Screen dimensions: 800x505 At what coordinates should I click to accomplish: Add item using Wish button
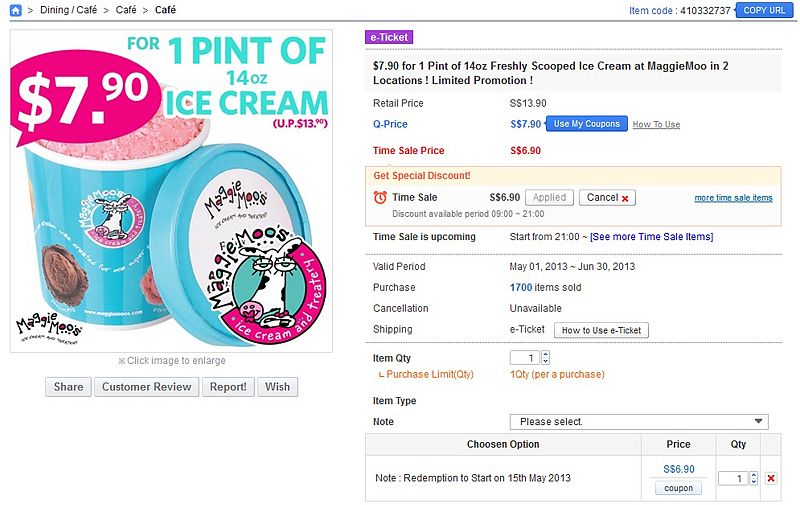tap(277, 387)
